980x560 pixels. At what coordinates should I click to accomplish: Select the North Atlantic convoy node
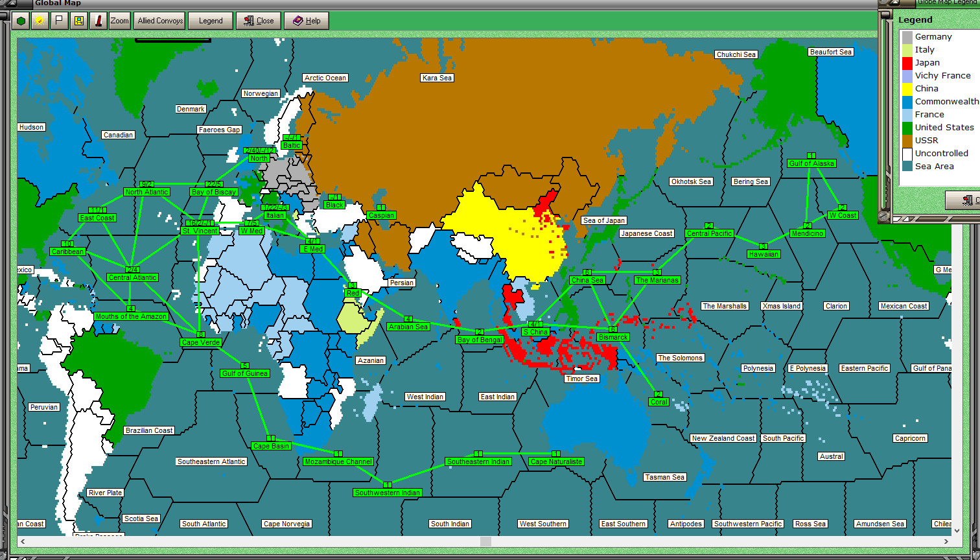click(147, 192)
